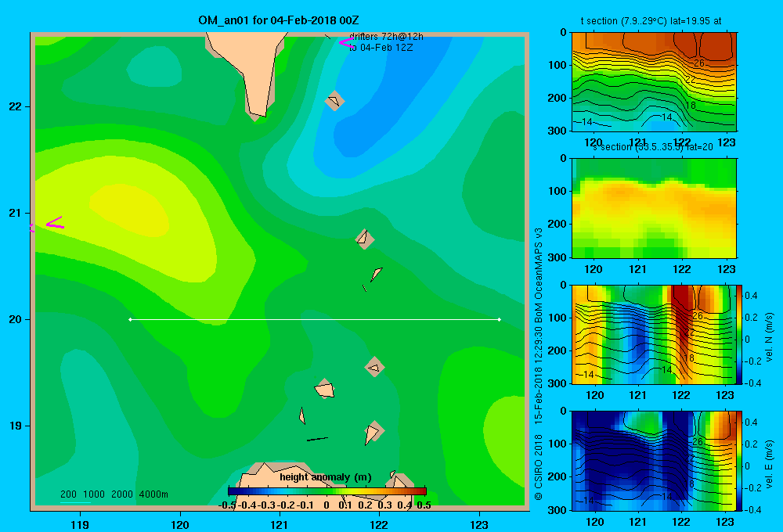Click latitude label 21 on main map
The image size is (783, 532).
pos(16,213)
